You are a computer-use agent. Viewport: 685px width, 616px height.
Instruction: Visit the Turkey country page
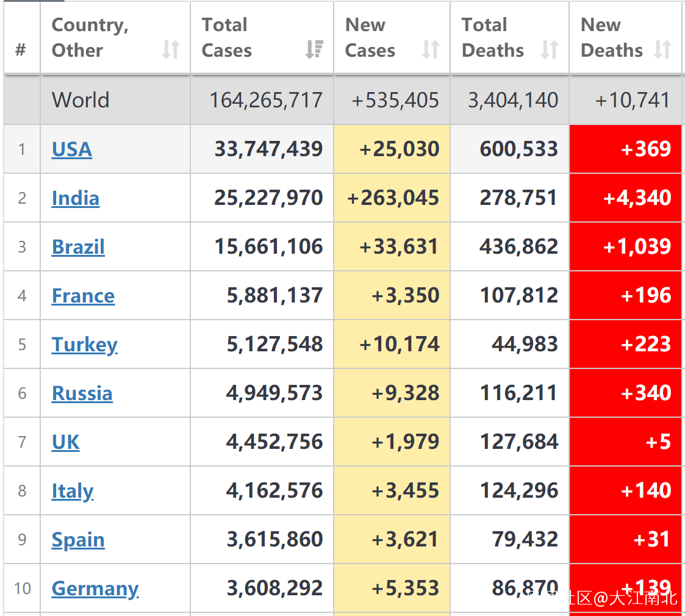85,345
